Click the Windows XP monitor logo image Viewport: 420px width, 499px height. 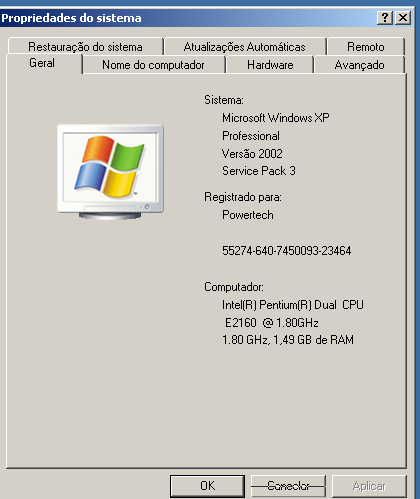tap(110, 172)
